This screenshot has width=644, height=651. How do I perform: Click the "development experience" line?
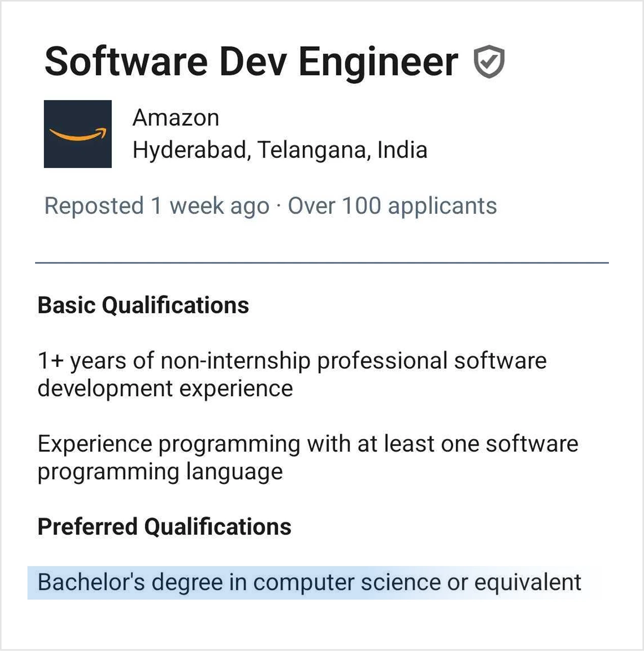point(165,389)
